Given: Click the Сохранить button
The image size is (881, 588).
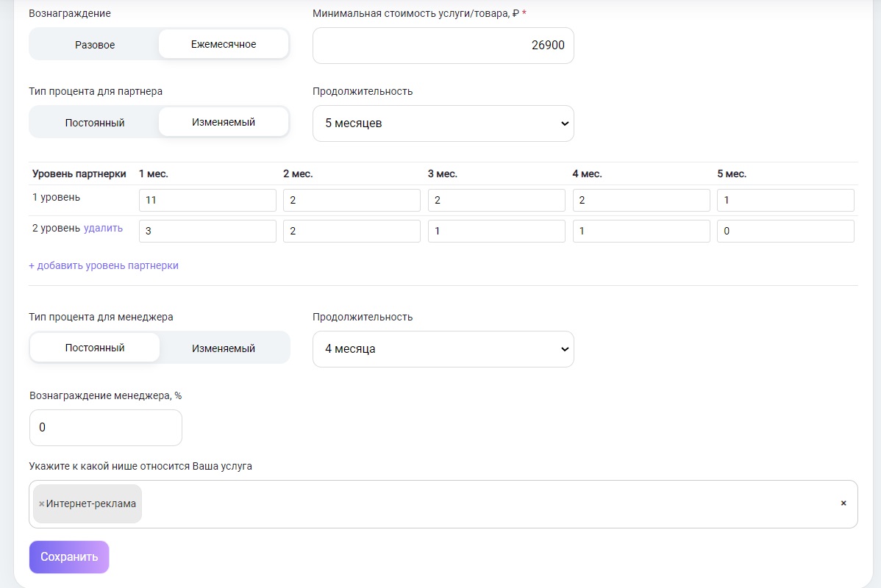Looking at the screenshot, I should pyautogui.click(x=69, y=557).
